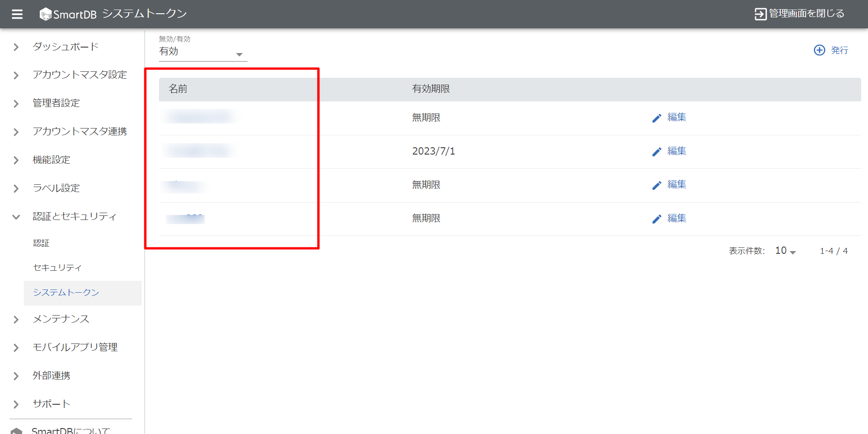Open the 無効/有効 filter dropdown

pos(203,52)
